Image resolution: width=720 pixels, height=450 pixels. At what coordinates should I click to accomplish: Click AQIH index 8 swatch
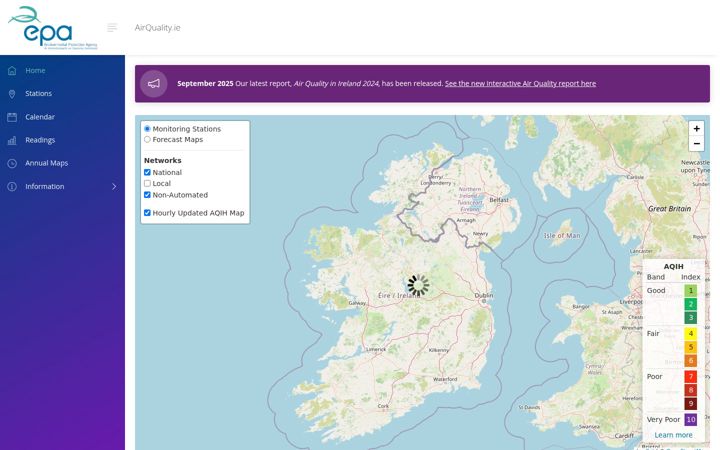(x=691, y=390)
